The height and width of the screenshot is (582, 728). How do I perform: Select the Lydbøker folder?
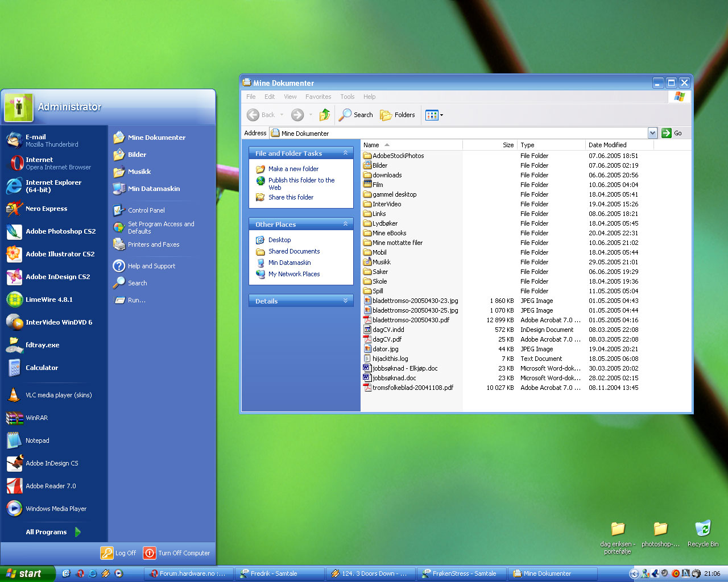380,223
